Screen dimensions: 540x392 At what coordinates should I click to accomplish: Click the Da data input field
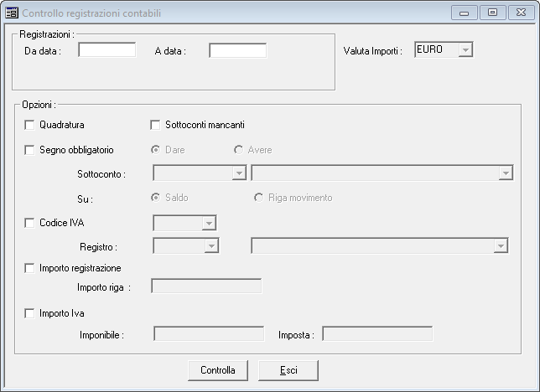click(107, 50)
